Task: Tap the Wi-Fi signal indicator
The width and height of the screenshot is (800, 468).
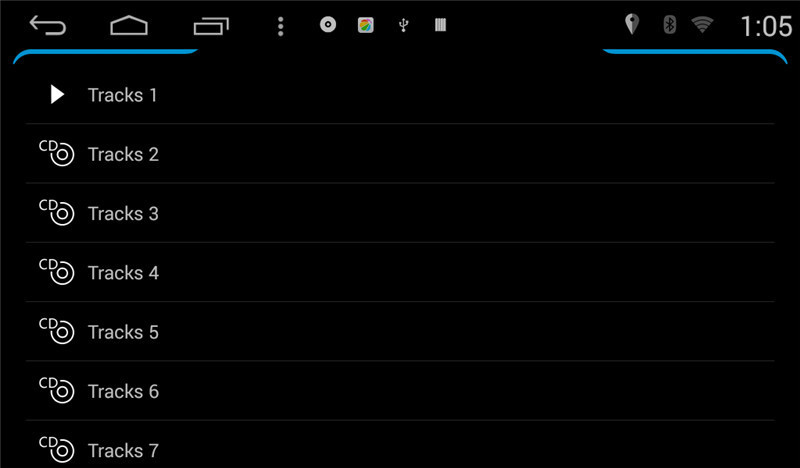Action: [x=702, y=24]
